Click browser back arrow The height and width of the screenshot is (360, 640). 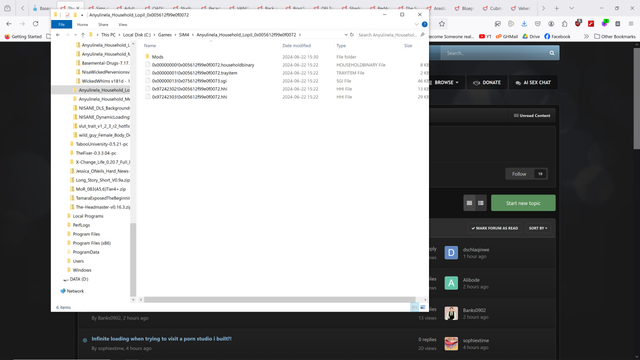click(9, 24)
